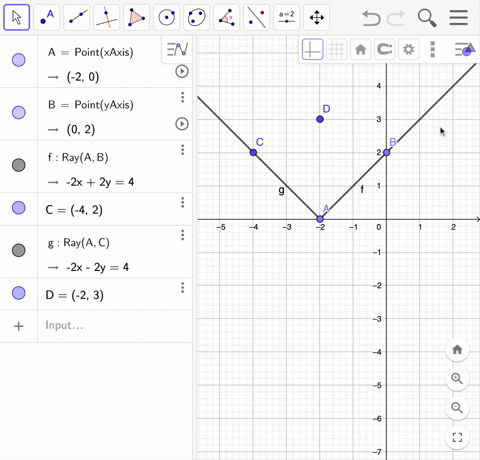Select the Polygon tool
480x460 pixels.
coord(137,17)
